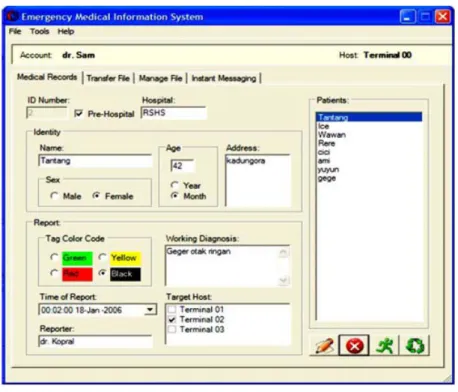Click the Hospital field containing RSHS
This screenshot has width=458, height=392.
tap(174, 113)
